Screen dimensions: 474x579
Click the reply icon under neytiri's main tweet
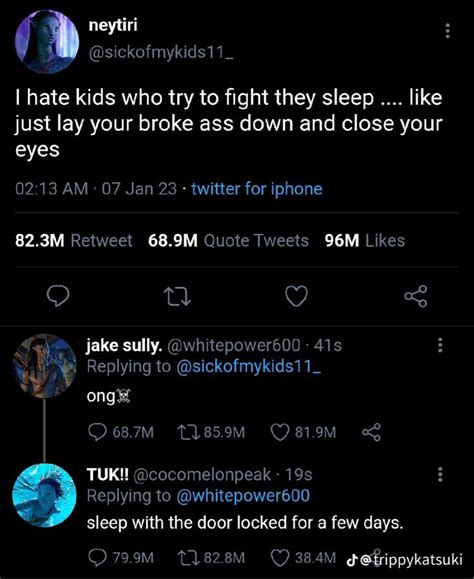click(x=58, y=296)
